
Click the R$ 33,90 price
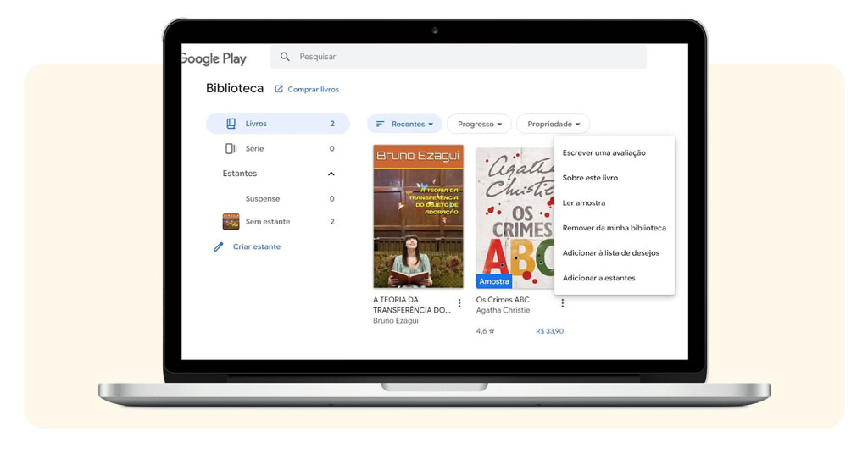(549, 331)
